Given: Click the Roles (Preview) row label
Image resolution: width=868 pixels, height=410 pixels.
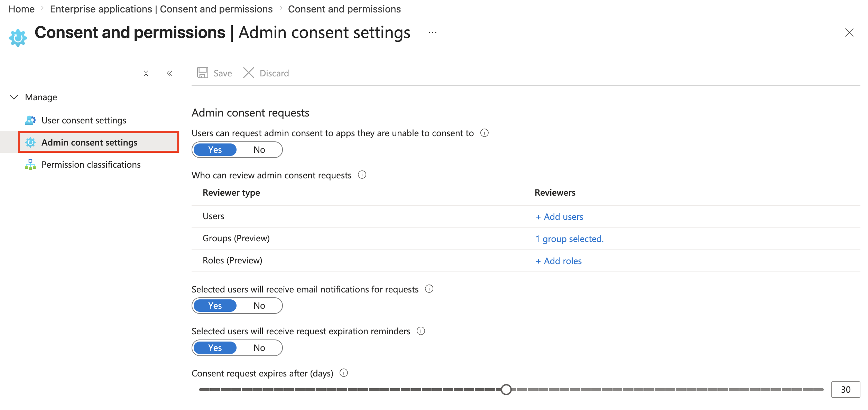Looking at the screenshot, I should pos(232,260).
